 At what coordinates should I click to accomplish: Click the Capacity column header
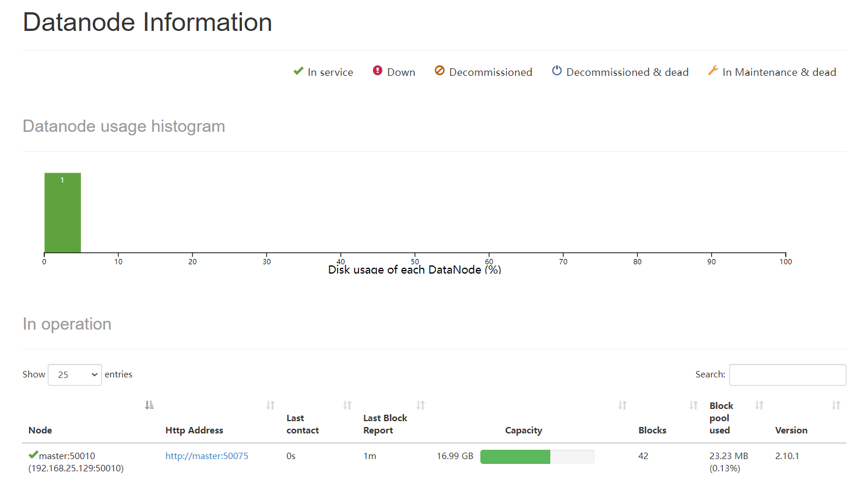[523, 430]
